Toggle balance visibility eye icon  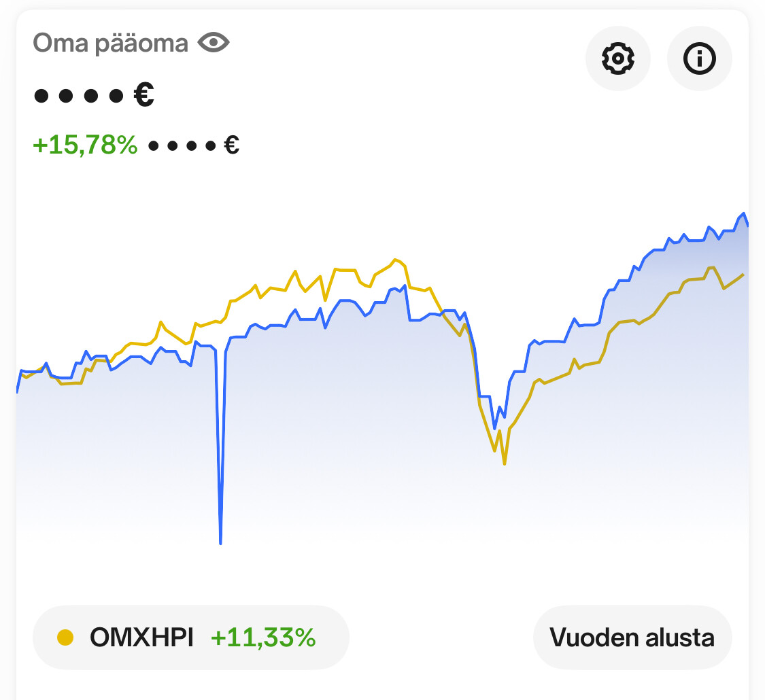pos(214,43)
